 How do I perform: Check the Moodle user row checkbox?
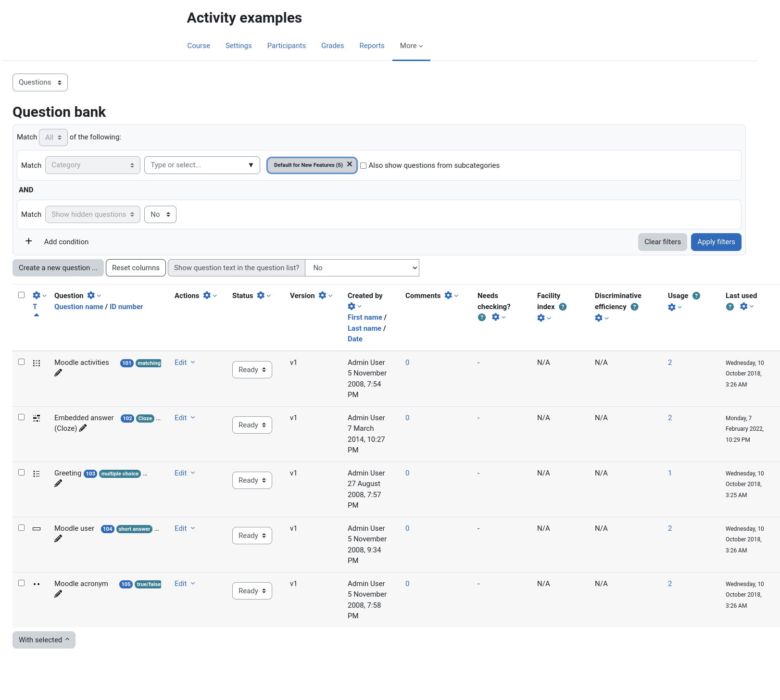(x=21, y=528)
